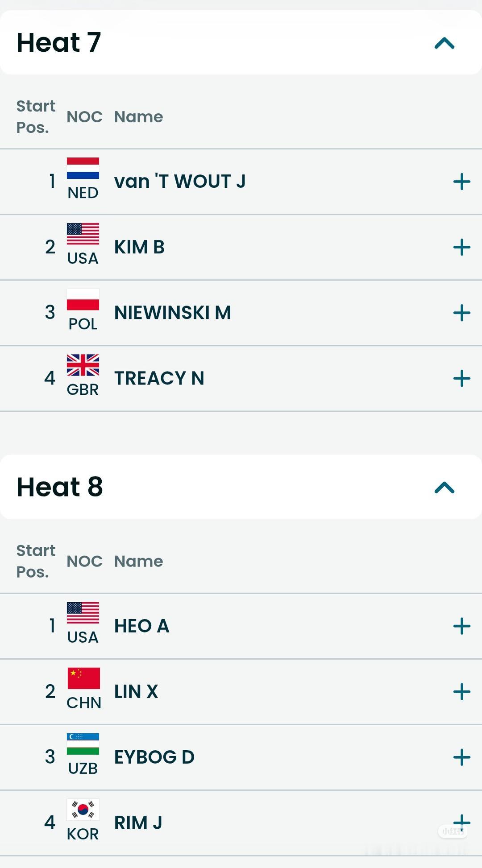
Task: Click the Netherlands flag icon
Action: point(83,168)
